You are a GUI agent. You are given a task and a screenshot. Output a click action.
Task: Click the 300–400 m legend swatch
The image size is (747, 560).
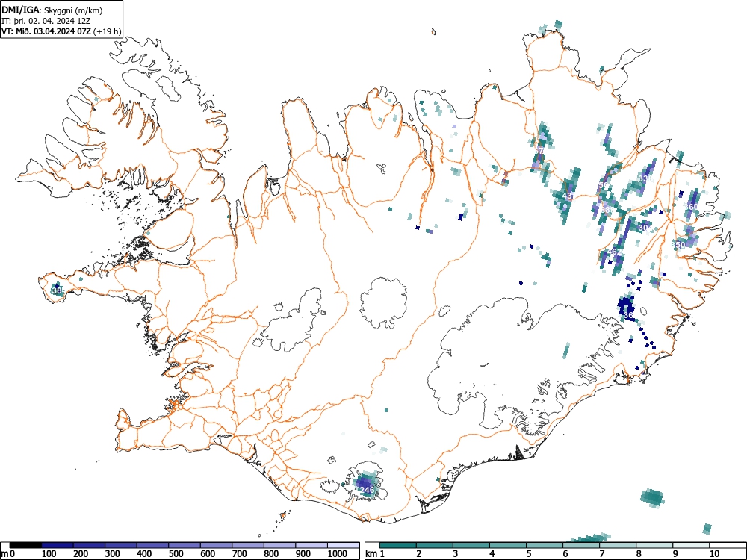[121, 545]
